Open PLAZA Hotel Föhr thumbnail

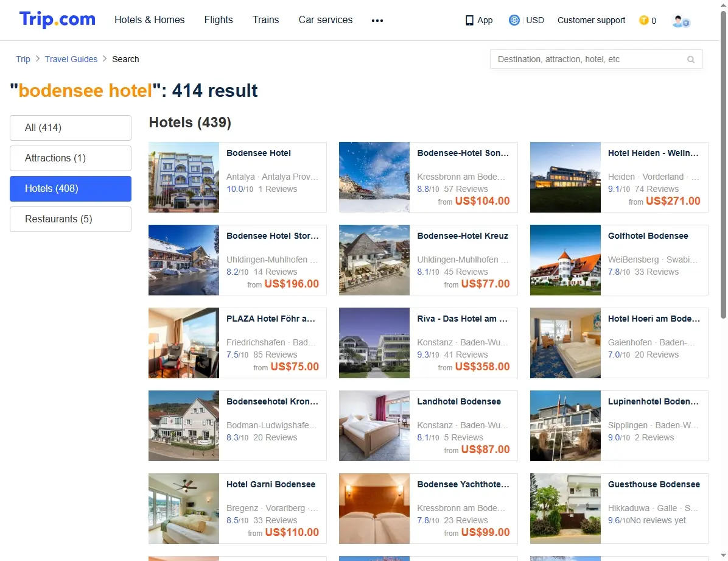pyautogui.click(x=184, y=342)
